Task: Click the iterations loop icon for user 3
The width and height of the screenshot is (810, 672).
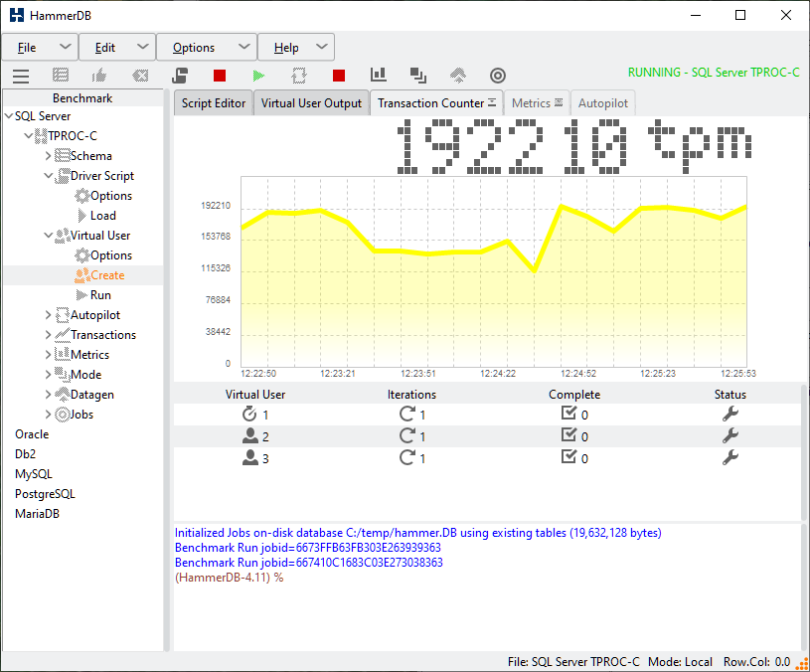Action: click(407, 457)
